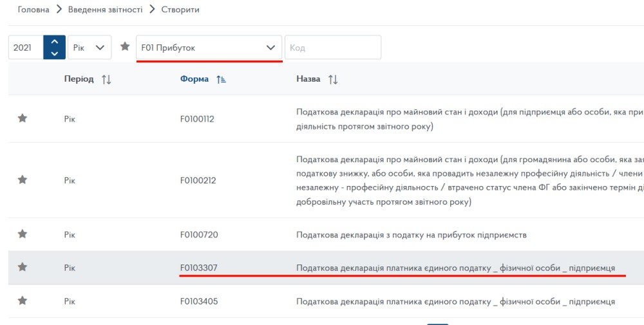The image size is (644, 325).
Task: Open the Рік period dropdown
Action: coord(88,48)
